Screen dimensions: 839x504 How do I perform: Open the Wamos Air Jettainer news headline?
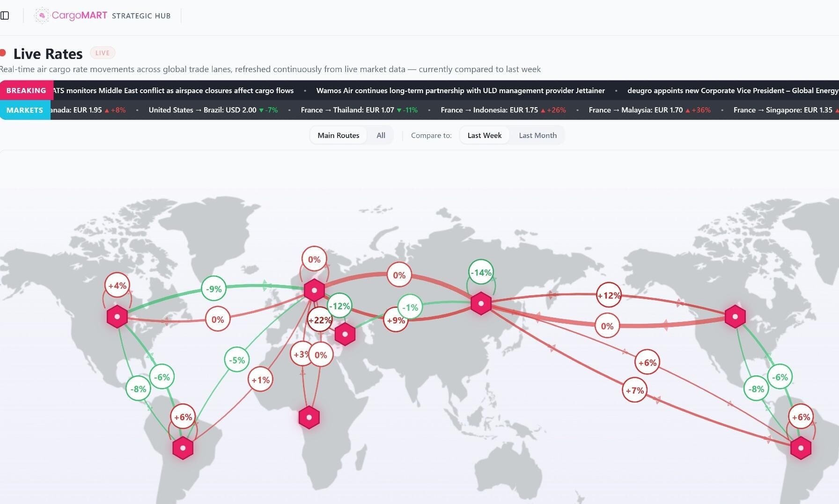coord(460,90)
